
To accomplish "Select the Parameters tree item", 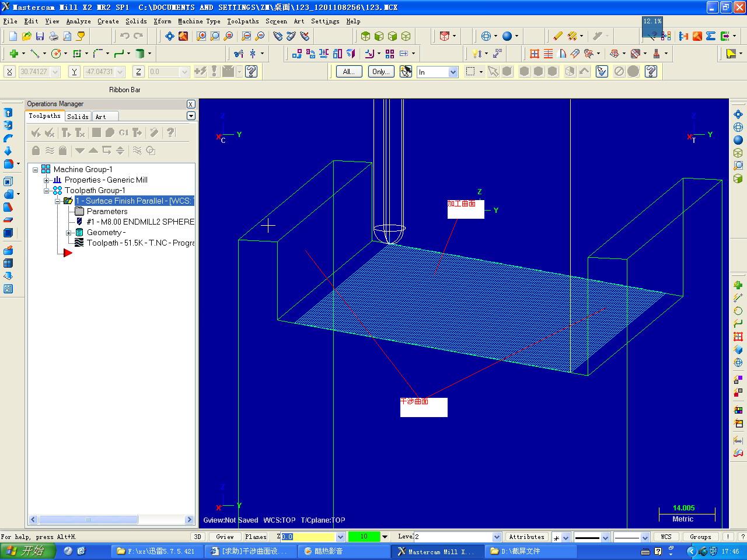I will point(107,212).
